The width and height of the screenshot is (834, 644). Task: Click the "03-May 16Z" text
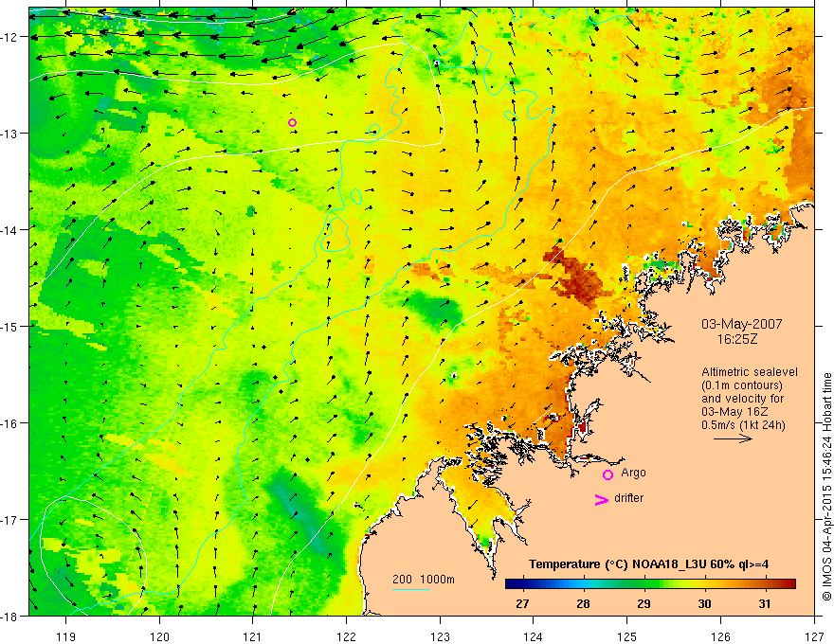coord(734,411)
